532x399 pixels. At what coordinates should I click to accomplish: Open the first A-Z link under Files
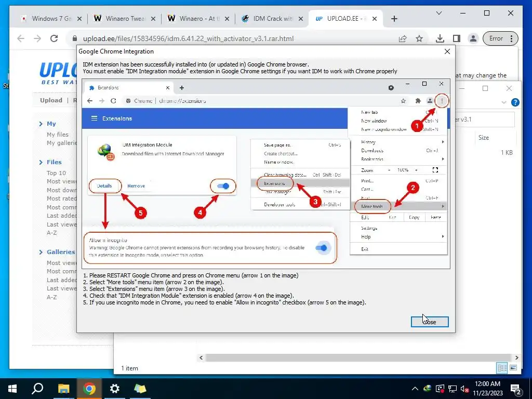51,233
